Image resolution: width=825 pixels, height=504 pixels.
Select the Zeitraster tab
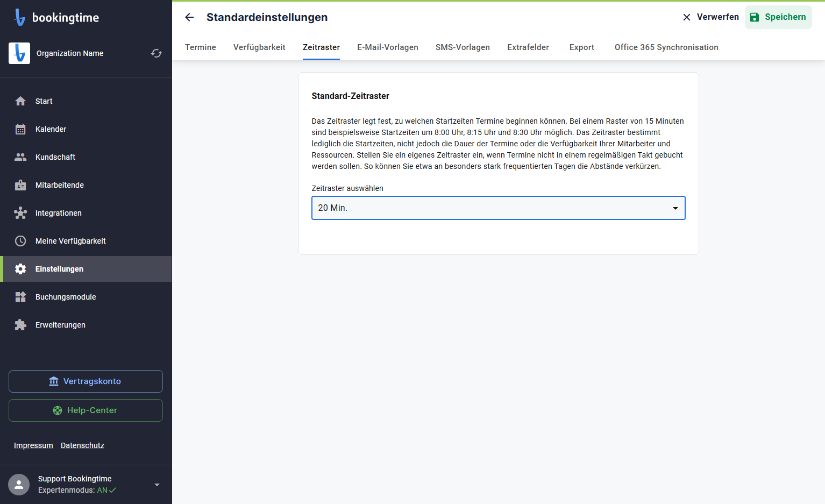click(321, 47)
